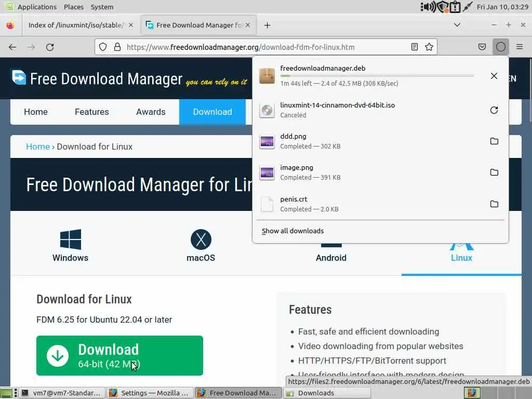
Task: Click the penis.crt blank file icon
Action: (x=267, y=204)
